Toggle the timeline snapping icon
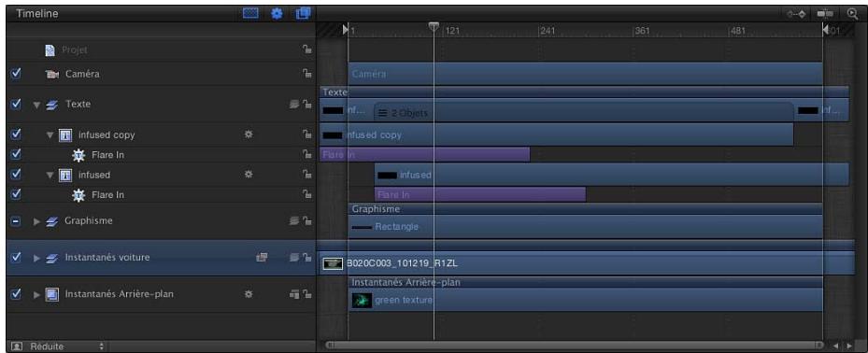The height and width of the screenshot is (353, 868). [825, 14]
